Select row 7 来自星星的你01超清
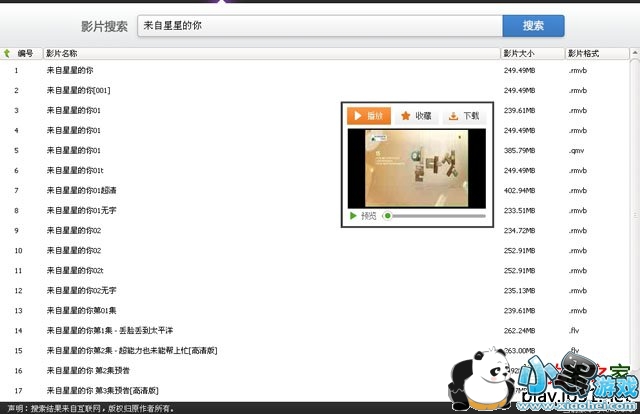The width and height of the screenshot is (640, 414). 314,190
